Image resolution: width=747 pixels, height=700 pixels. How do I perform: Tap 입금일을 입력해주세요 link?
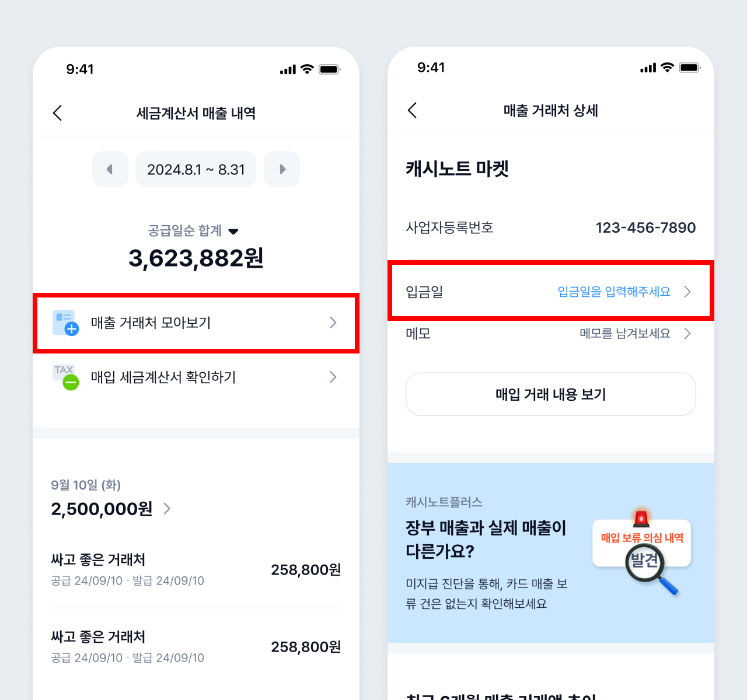point(614,292)
